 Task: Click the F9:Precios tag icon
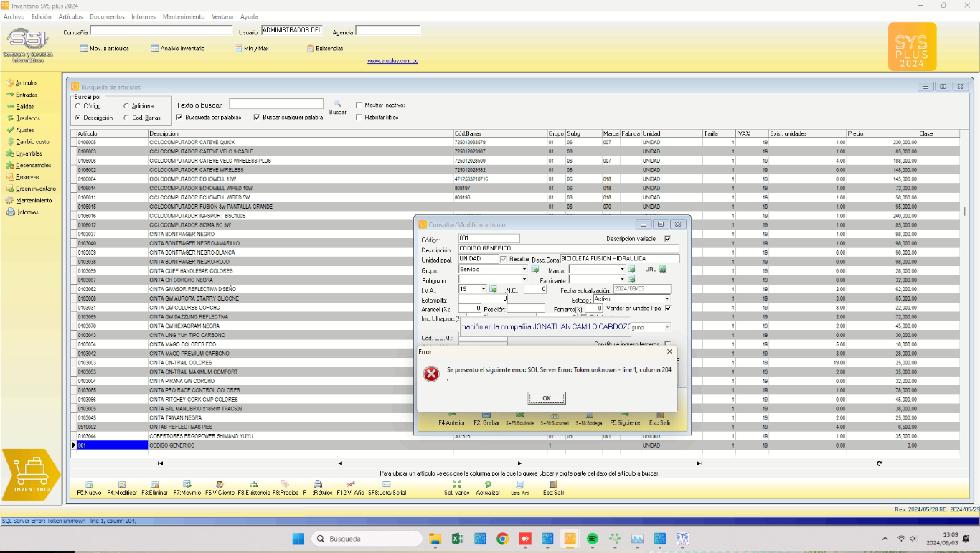point(285,484)
